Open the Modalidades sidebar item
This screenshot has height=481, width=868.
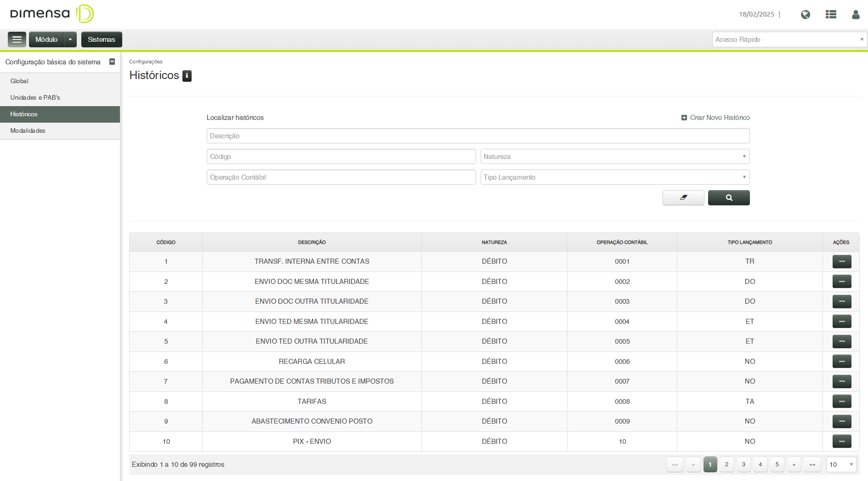coord(28,130)
